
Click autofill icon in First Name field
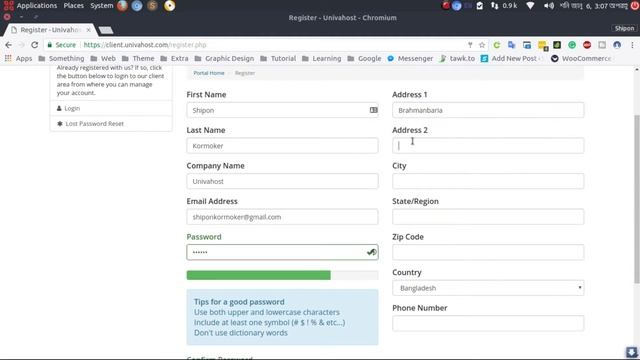click(373, 110)
